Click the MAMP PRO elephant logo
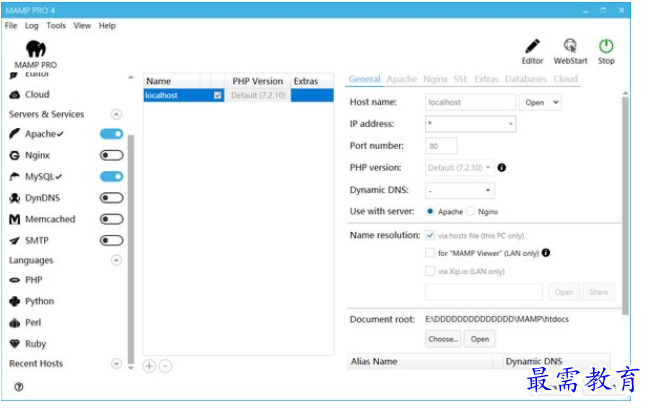 [x=36, y=49]
